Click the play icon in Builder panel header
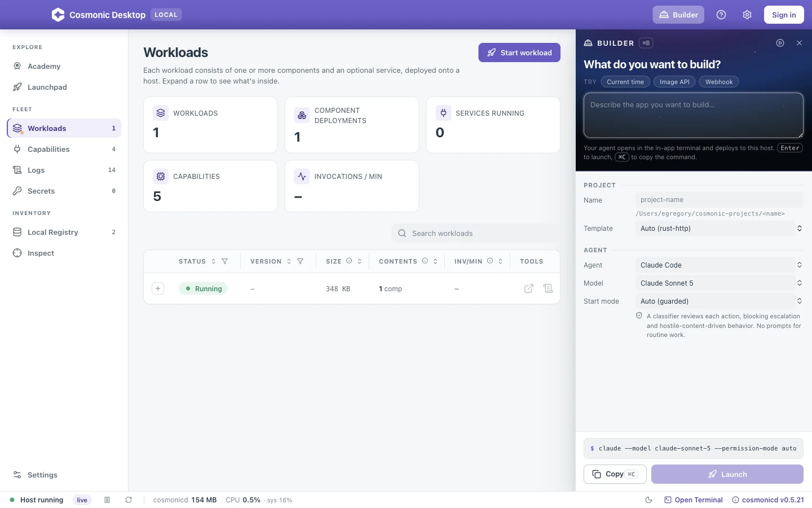 780,43
